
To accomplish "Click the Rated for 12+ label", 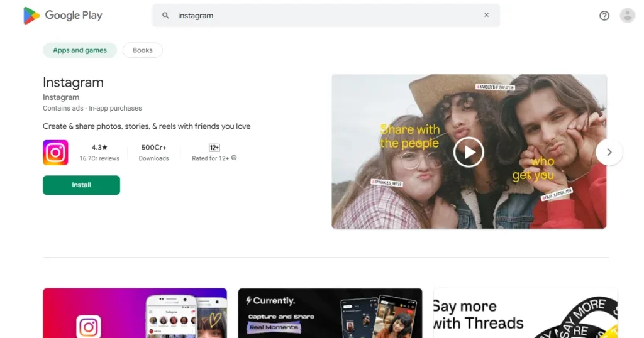I will (210, 158).
